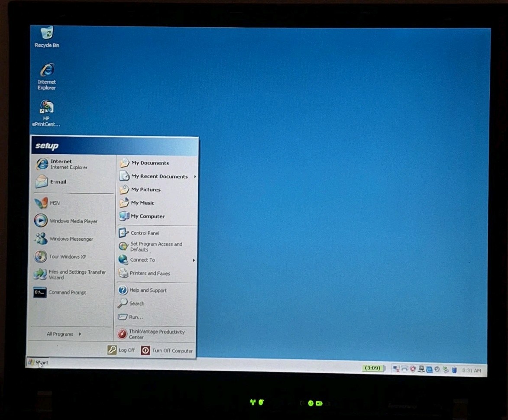The height and width of the screenshot is (420, 508).
Task: Launch Internet Explorer from pinned Start menu
Action: pos(73,164)
